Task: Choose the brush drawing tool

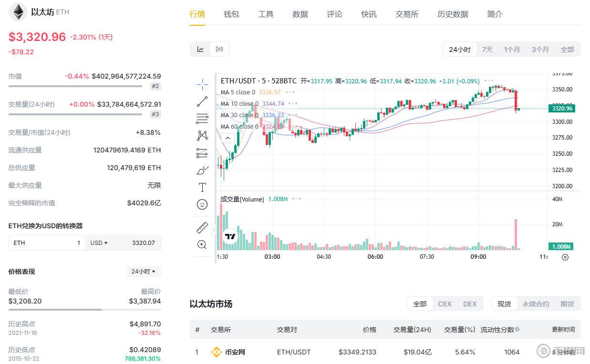Action: click(202, 170)
